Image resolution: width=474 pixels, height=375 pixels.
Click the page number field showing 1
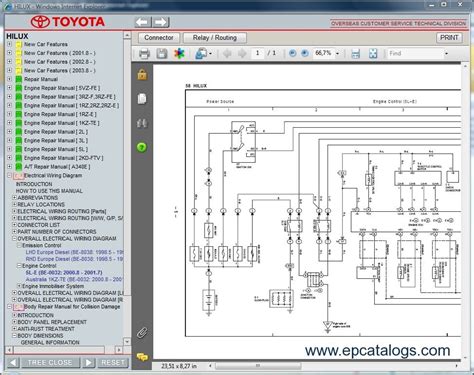pos(257,53)
